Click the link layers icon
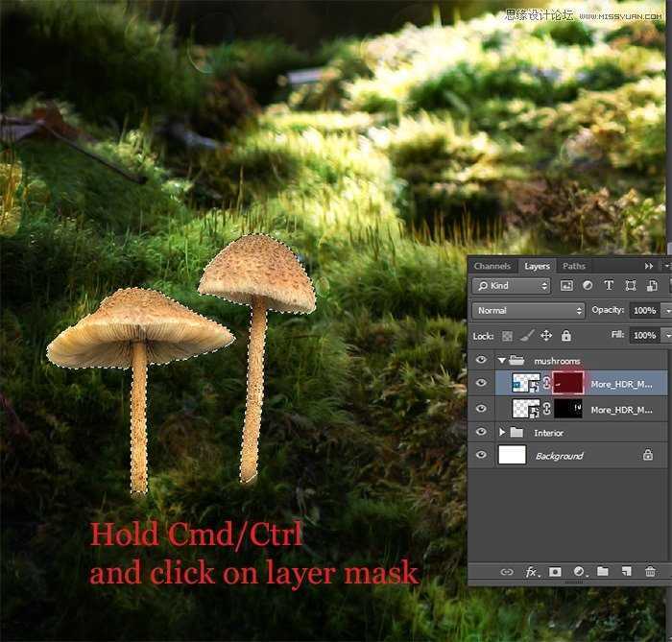Screen dimensions: 672x642 pyautogui.click(x=507, y=572)
